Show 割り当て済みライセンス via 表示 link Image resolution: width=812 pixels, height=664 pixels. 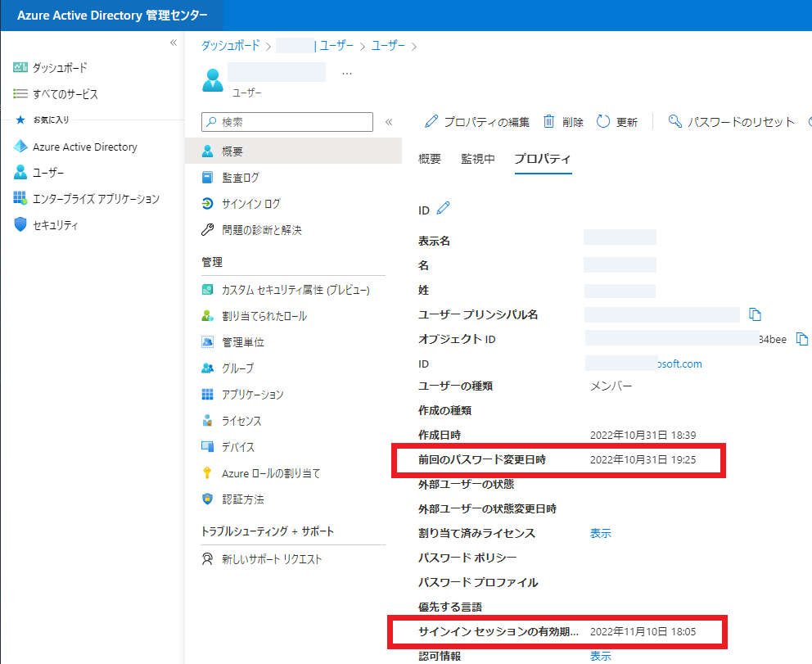pos(600,532)
